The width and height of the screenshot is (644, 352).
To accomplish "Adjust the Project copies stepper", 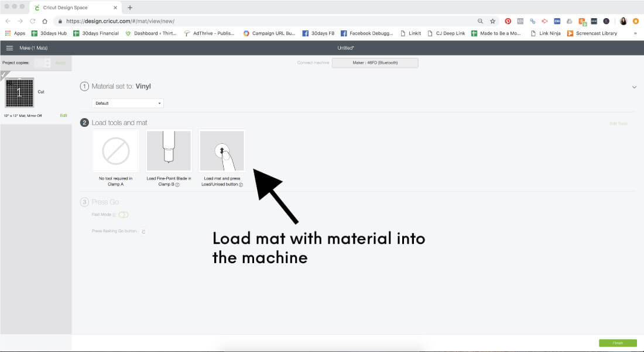I will pyautogui.click(x=47, y=63).
